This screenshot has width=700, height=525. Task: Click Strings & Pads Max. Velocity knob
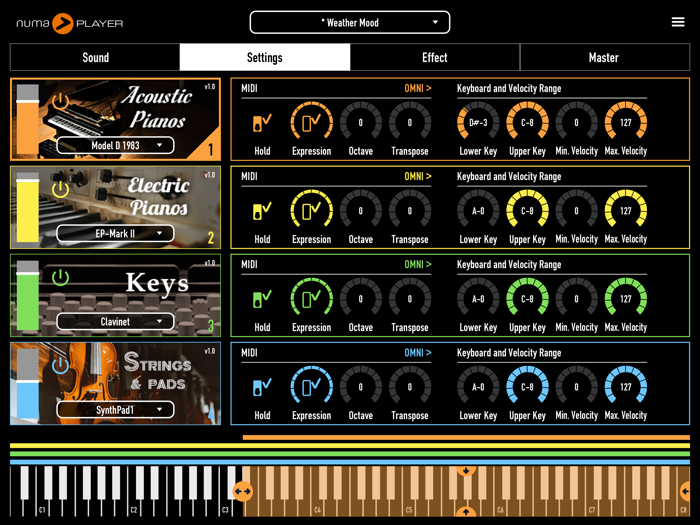click(625, 387)
